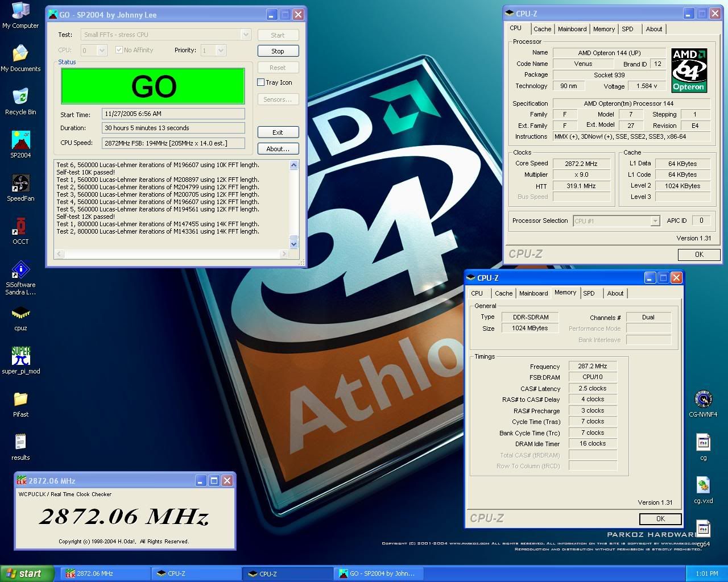Click the Voltage value 1.584 v

click(x=647, y=86)
